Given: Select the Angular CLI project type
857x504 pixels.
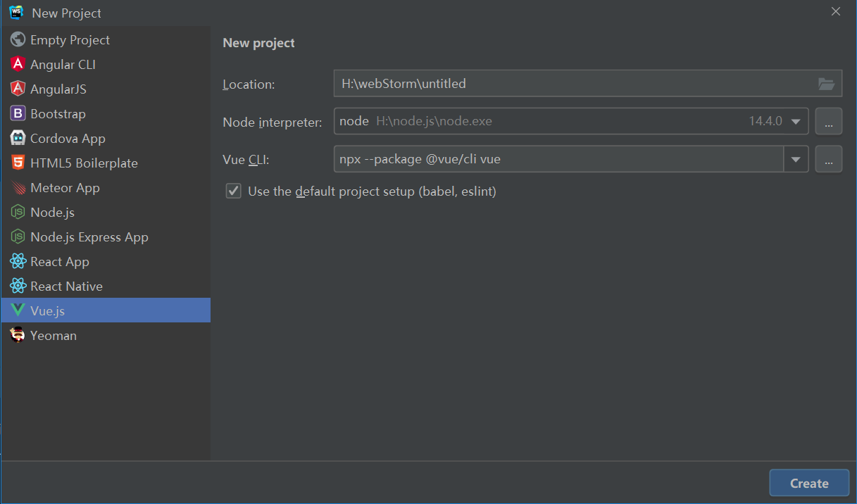Looking at the screenshot, I should click(x=106, y=65).
